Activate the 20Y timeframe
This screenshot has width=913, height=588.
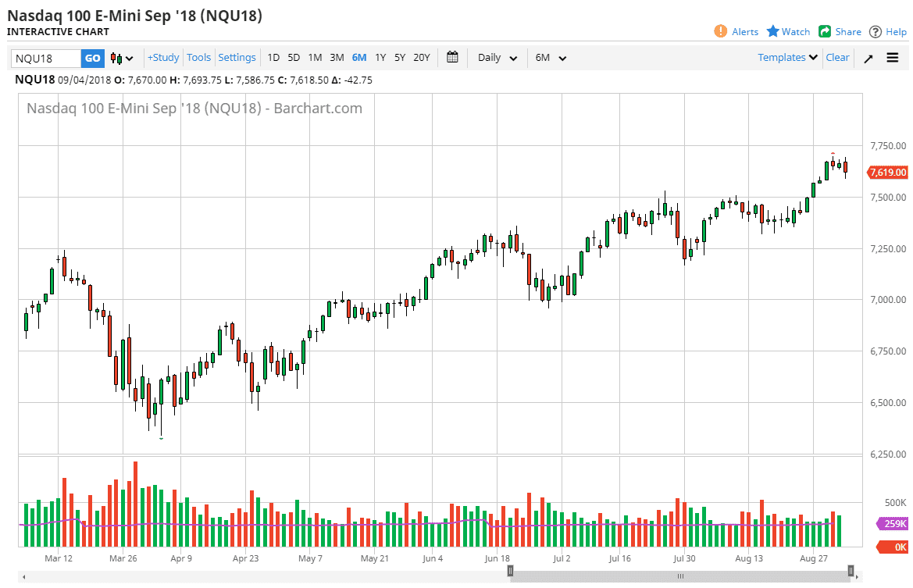[421, 57]
